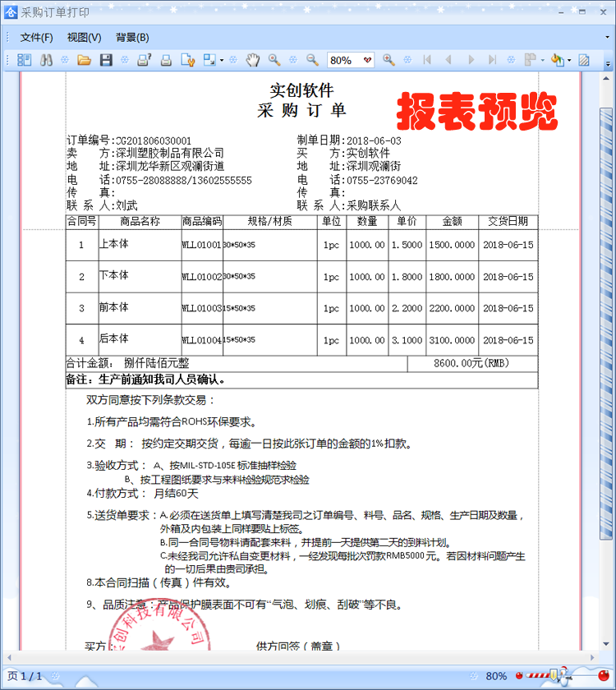
Task: Click the toolbar drag handle at left
Action: click(7, 60)
